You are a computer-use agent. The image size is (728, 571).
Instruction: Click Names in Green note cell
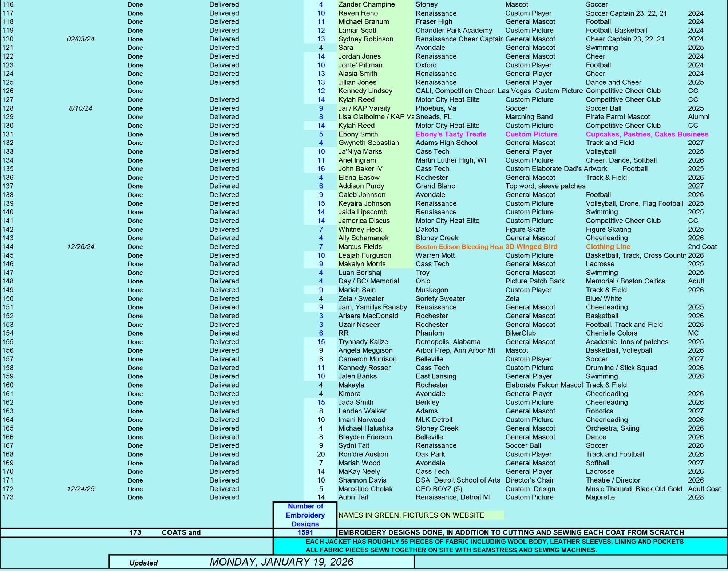click(411, 515)
